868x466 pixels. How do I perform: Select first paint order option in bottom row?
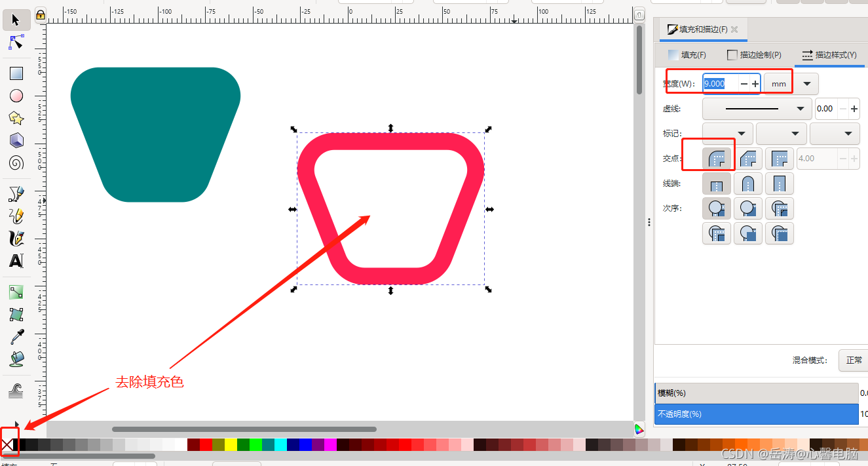(716, 233)
